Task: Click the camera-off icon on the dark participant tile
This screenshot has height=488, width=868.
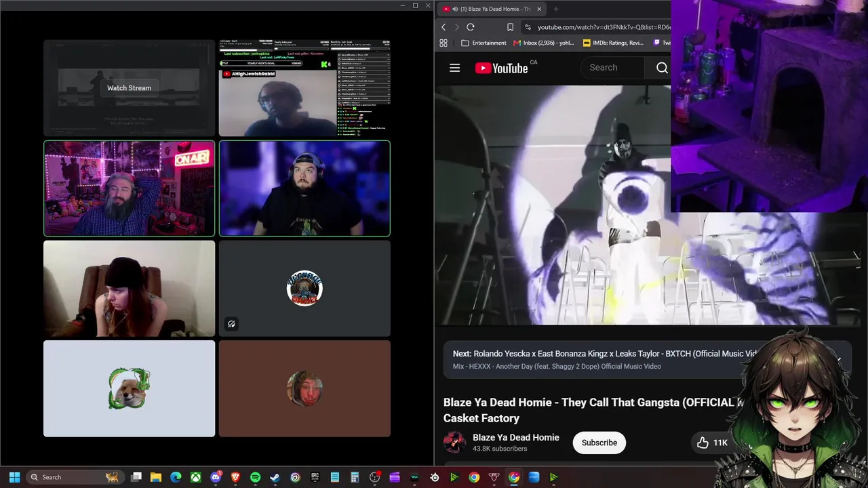Action: tap(231, 324)
